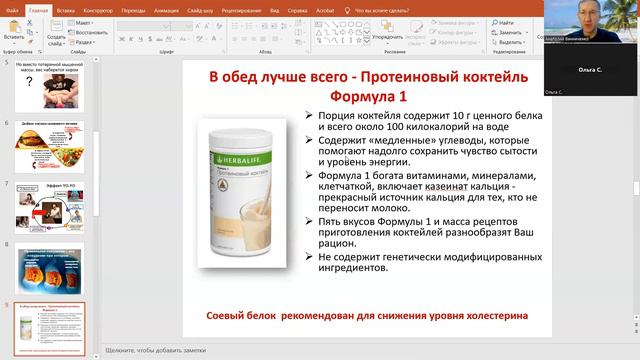Toggle underline Ч formatting

pos(141,39)
